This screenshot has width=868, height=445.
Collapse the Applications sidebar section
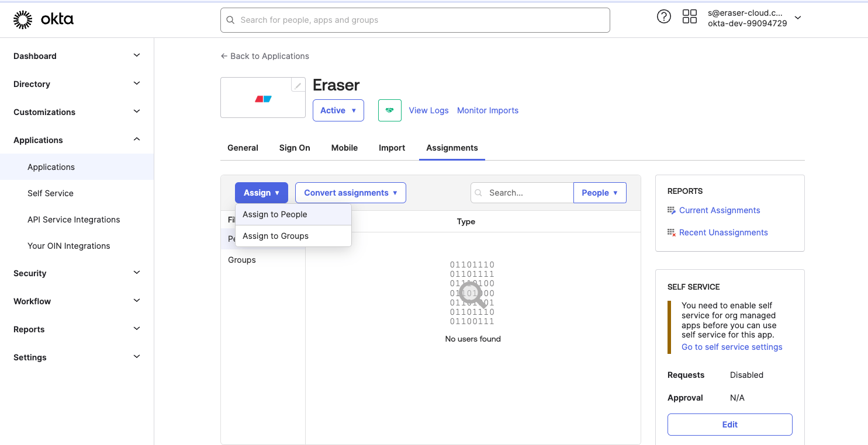[x=77, y=140]
